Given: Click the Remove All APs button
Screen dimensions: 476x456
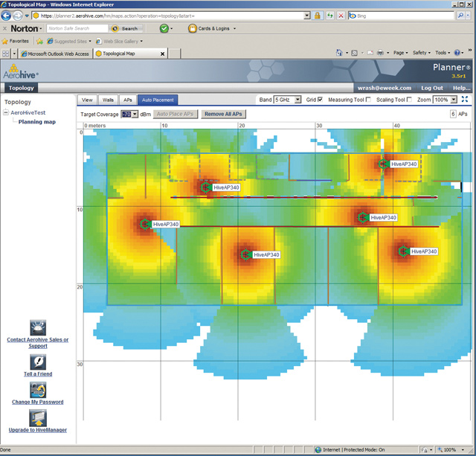Looking at the screenshot, I should [223, 114].
